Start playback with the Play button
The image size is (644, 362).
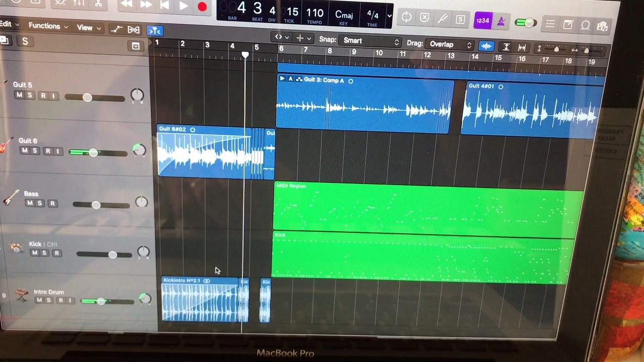183,6
